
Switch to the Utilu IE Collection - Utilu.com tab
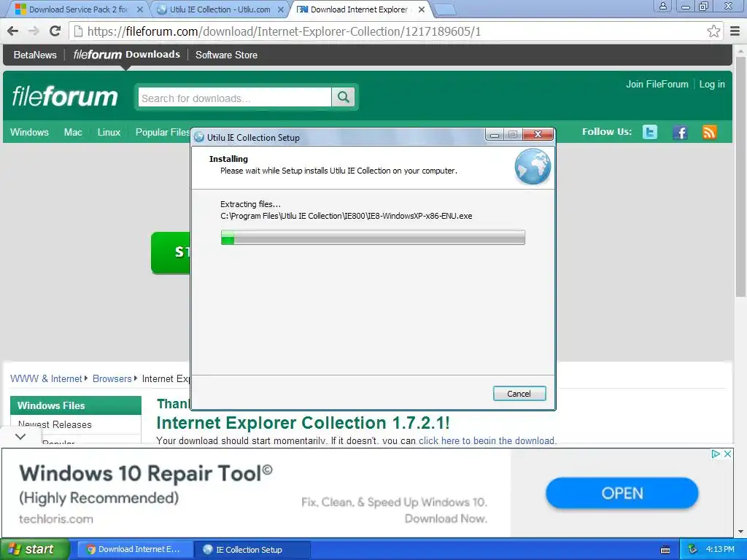[x=220, y=9]
